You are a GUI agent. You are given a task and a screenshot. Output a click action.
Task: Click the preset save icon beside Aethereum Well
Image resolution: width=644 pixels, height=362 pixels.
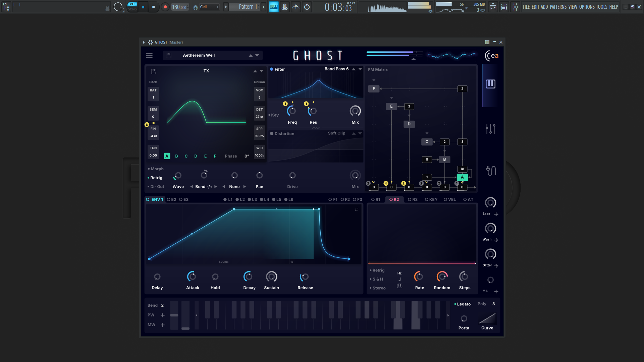[x=169, y=55]
